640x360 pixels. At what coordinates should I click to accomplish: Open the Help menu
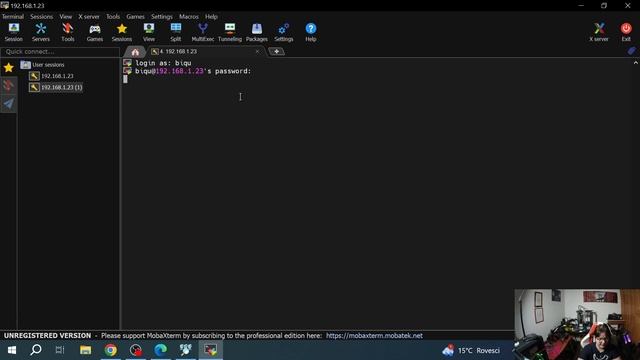pyautogui.click(x=211, y=17)
